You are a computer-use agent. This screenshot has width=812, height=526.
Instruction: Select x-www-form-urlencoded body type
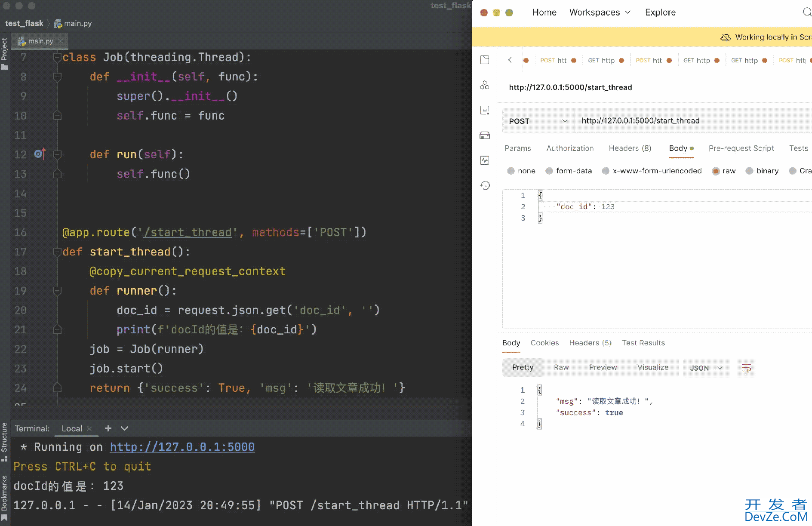606,171
